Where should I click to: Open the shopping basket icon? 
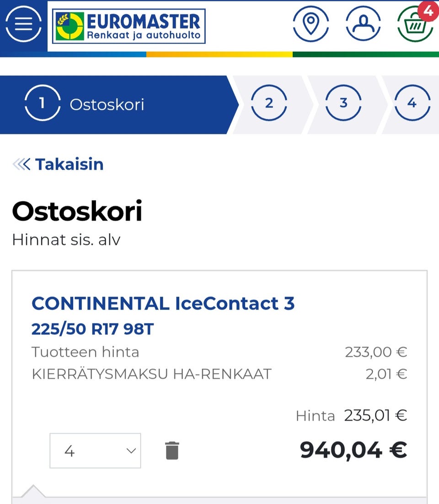414,26
